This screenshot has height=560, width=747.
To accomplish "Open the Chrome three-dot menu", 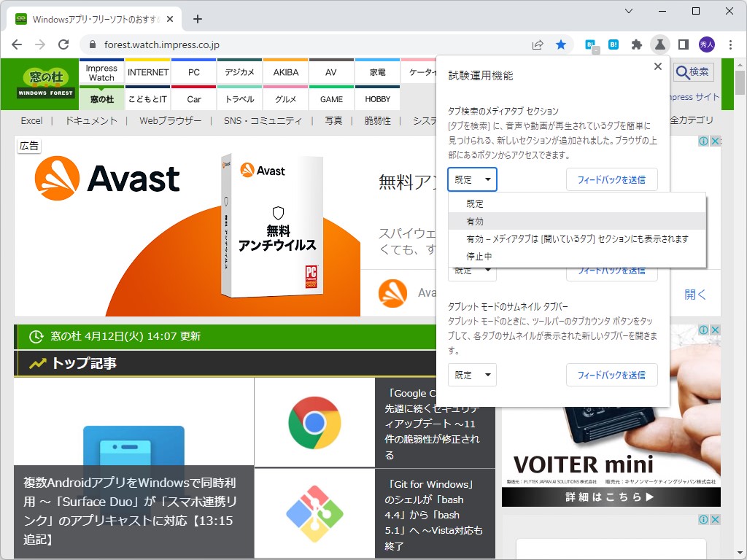I will [731, 44].
